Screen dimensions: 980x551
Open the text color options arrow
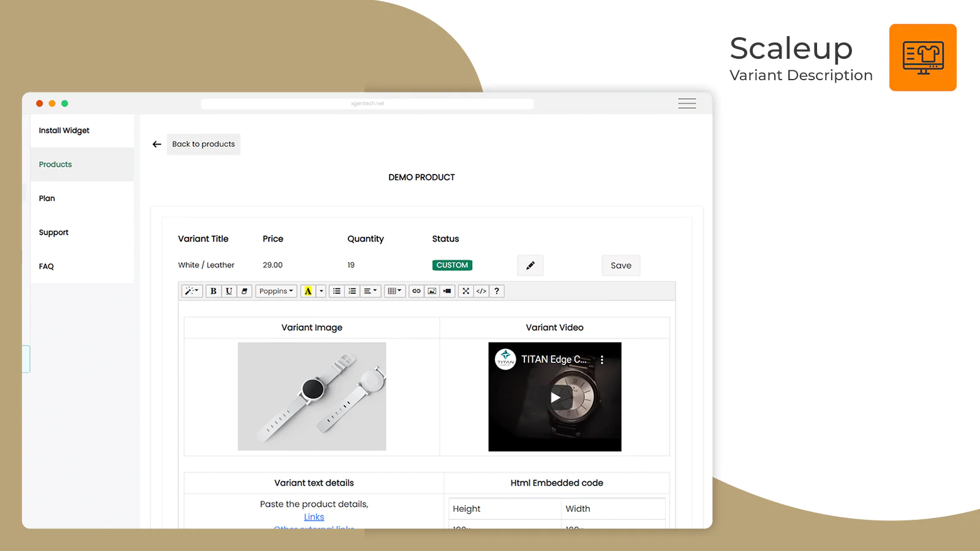click(x=321, y=291)
